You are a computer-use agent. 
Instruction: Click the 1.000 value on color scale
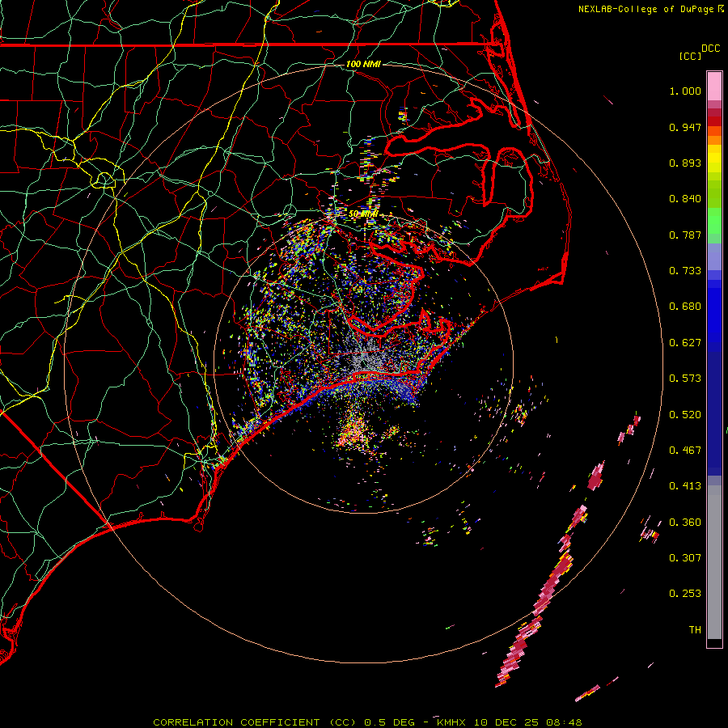(x=685, y=91)
